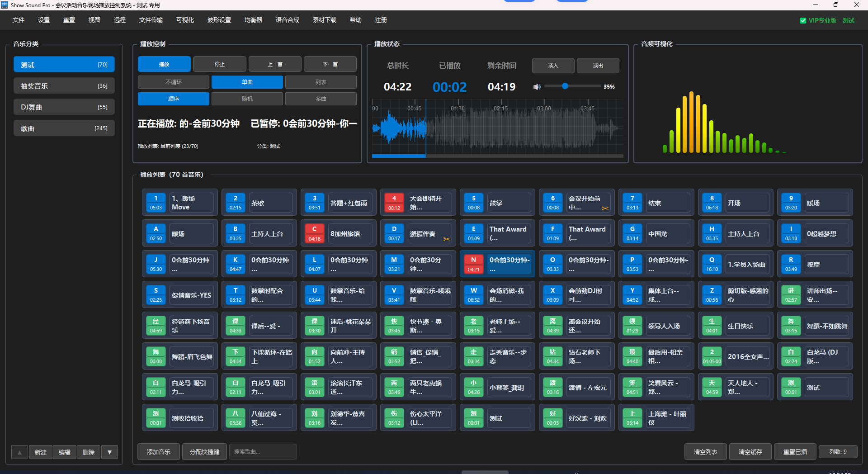
Task: Click the green 讲 hotkey badge
Action: click(791, 295)
